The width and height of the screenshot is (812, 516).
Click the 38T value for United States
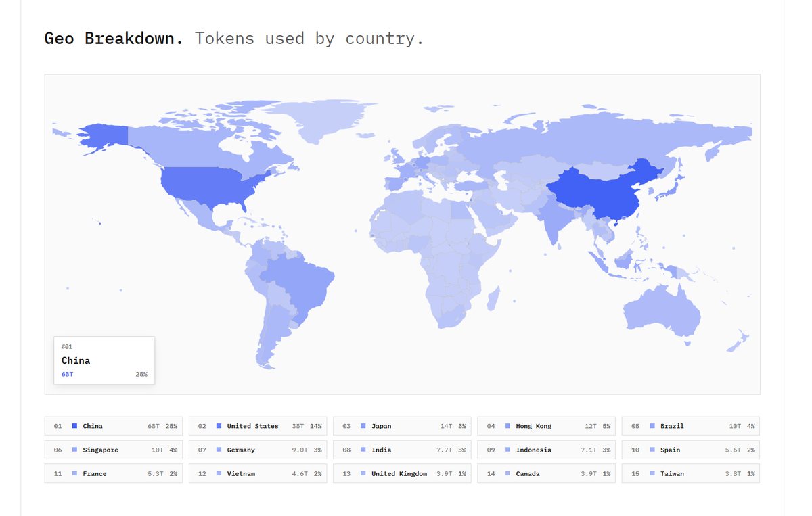pos(298,426)
